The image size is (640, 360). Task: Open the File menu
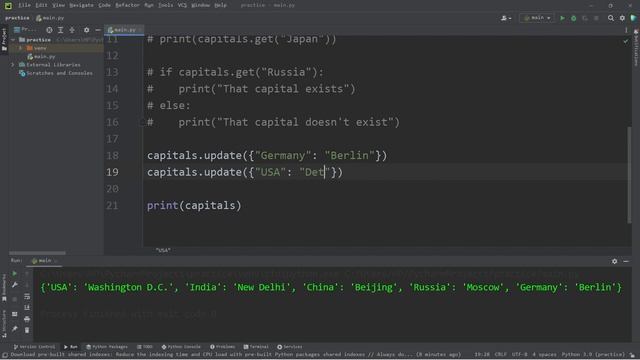coord(24,5)
